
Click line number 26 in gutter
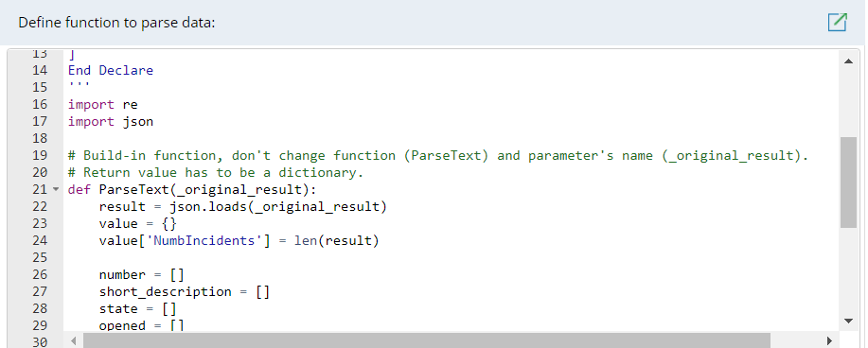[x=40, y=274]
